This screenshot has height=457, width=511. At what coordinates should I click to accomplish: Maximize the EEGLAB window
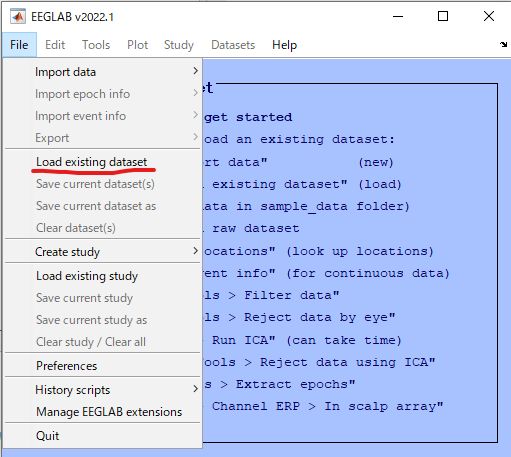(443, 16)
